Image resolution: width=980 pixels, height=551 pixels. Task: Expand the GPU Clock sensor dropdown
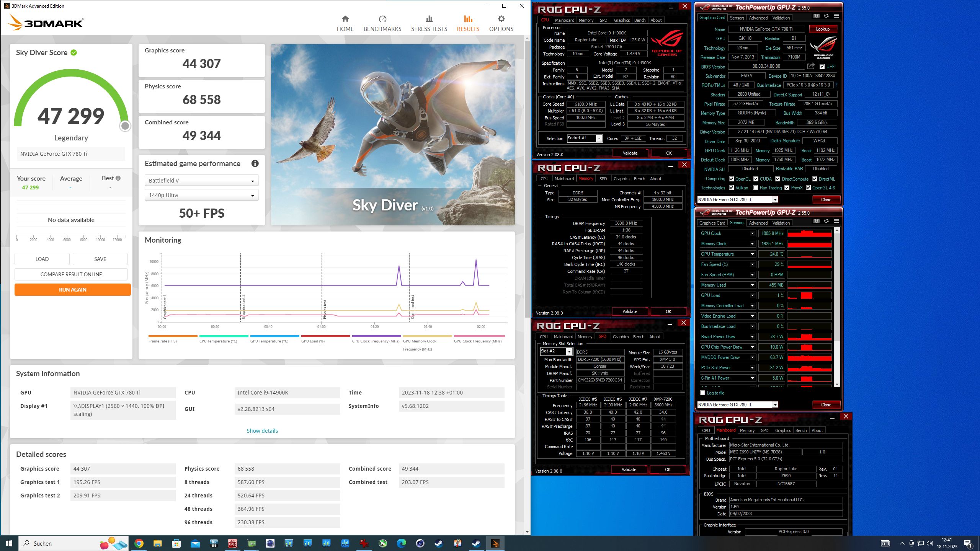(x=752, y=233)
